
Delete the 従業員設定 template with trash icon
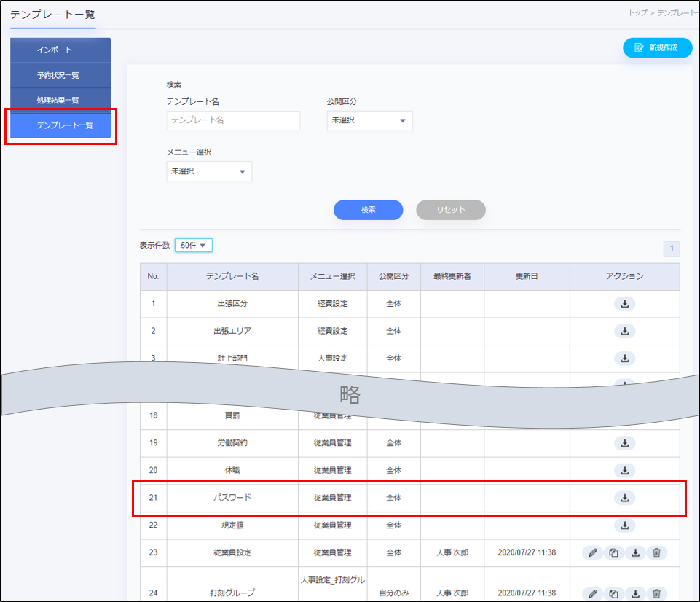tap(656, 553)
